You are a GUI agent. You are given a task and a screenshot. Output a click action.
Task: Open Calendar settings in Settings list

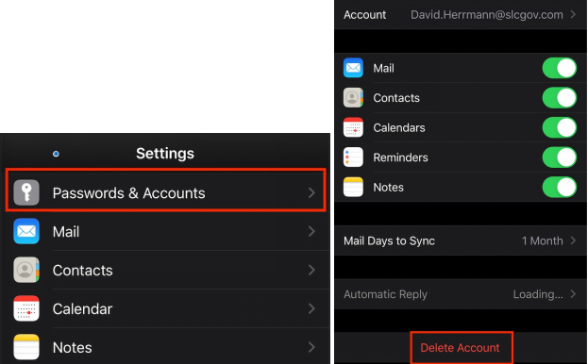point(165,308)
